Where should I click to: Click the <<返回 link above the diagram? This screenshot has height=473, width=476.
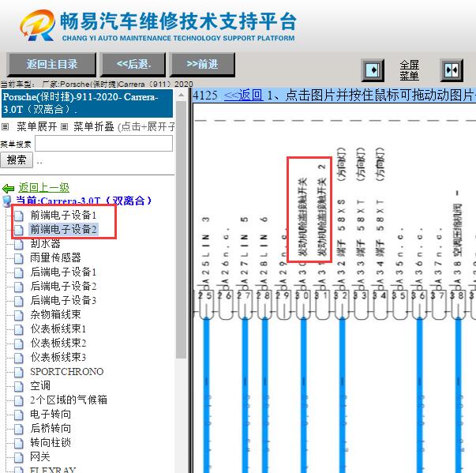click(x=243, y=96)
